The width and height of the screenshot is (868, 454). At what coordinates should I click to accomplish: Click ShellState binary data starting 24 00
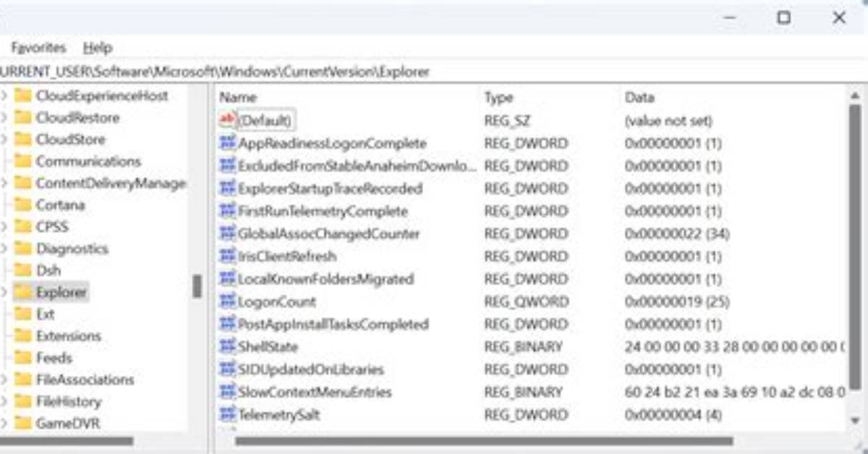coord(734,346)
